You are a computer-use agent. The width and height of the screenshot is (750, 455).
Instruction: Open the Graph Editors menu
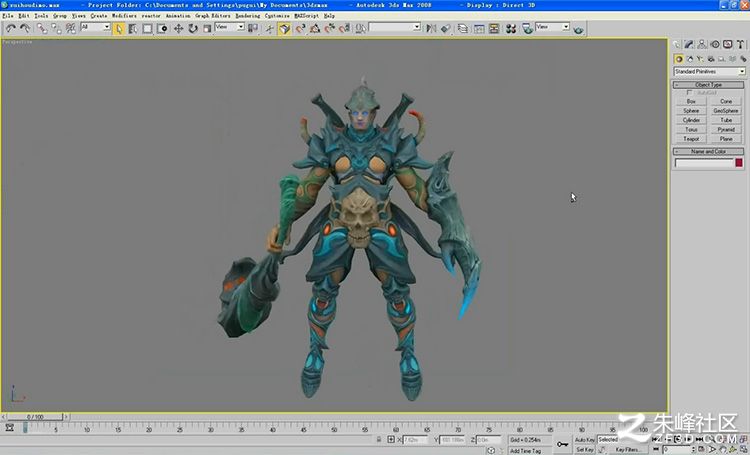(x=213, y=16)
